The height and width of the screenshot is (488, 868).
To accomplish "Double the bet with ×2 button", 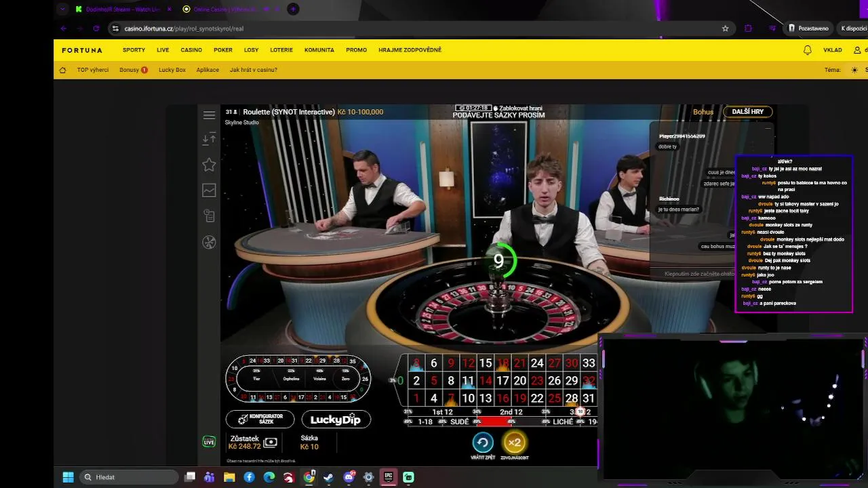I will [515, 443].
